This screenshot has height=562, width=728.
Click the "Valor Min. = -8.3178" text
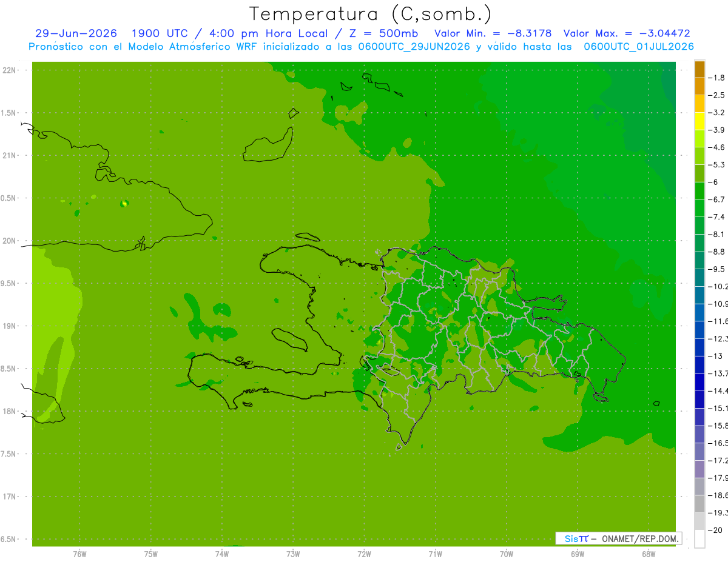(x=493, y=33)
